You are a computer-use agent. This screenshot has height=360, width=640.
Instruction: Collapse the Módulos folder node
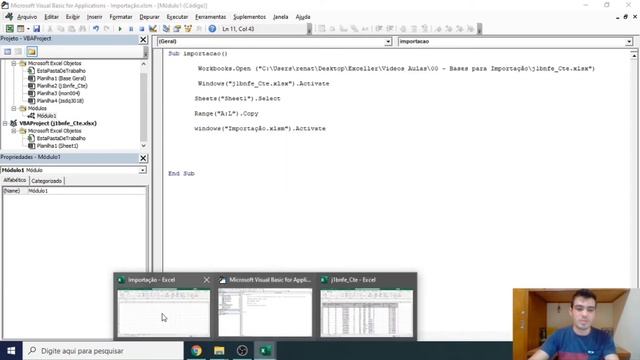[13, 109]
